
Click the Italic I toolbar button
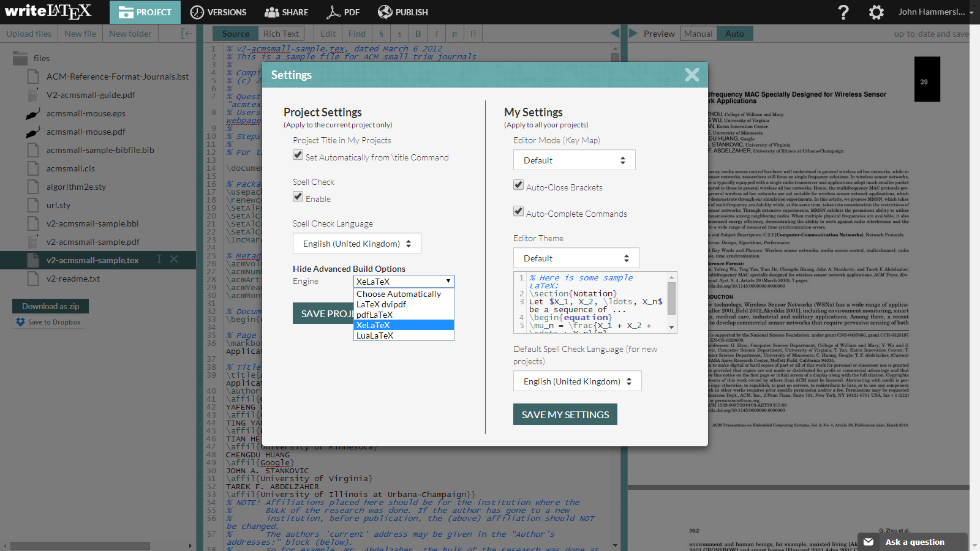(436, 34)
